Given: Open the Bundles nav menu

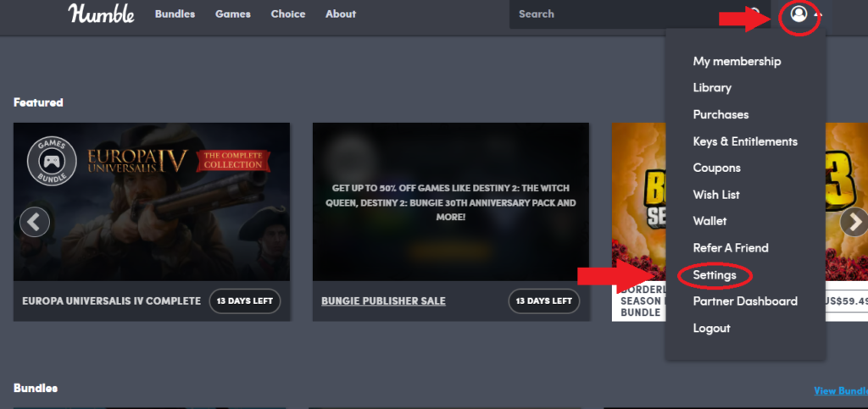Looking at the screenshot, I should [x=175, y=14].
